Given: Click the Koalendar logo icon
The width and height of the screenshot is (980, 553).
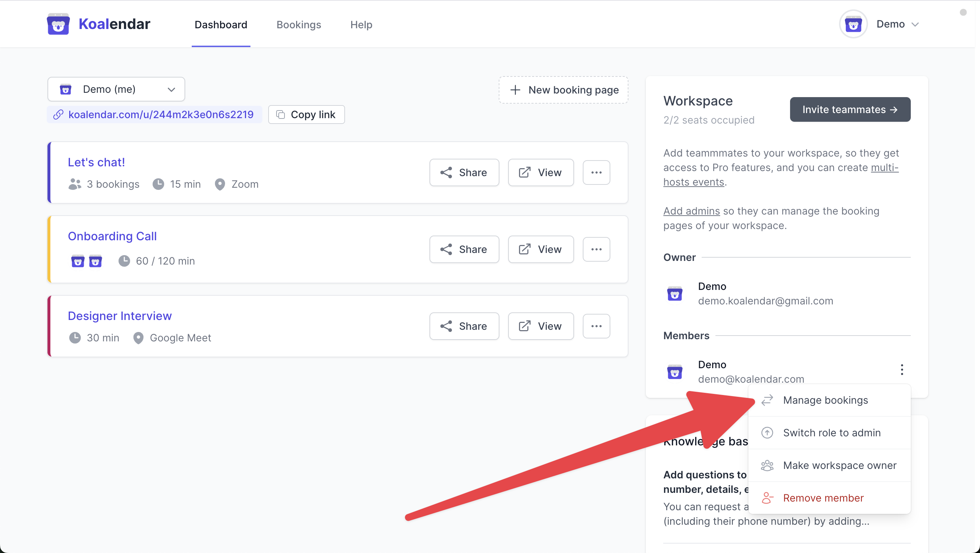Looking at the screenshot, I should pyautogui.click(x=58, y=24).
